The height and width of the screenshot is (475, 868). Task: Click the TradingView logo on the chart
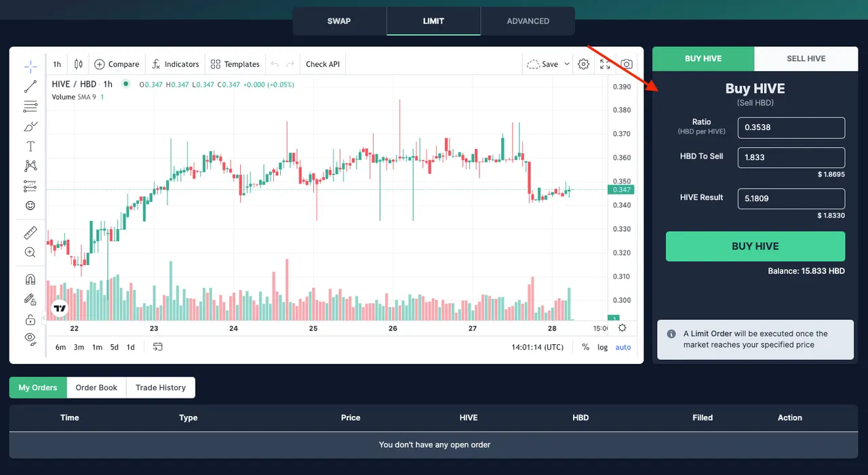pos(60,308)
